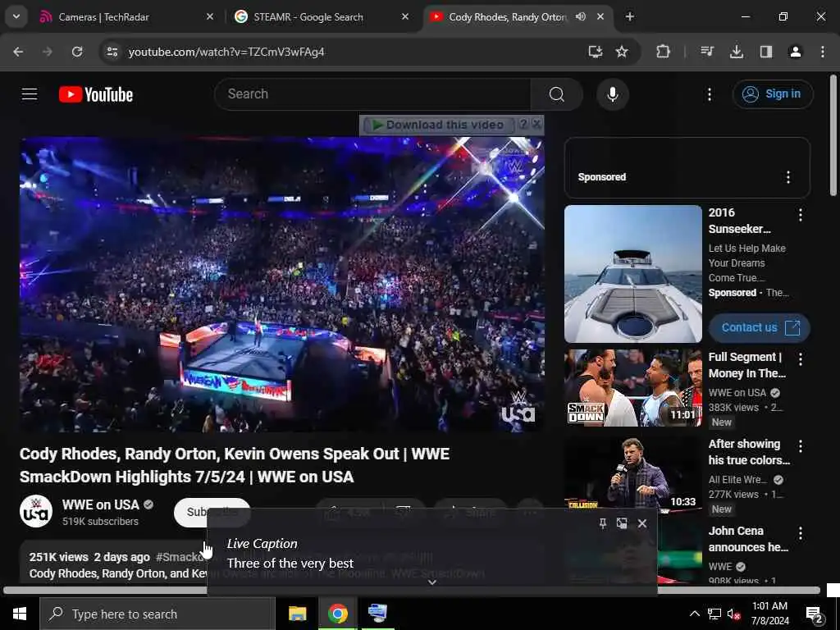The image size is (840, 630).
Task: Install app icon in address bar
Action: click(x=596, y=52)
